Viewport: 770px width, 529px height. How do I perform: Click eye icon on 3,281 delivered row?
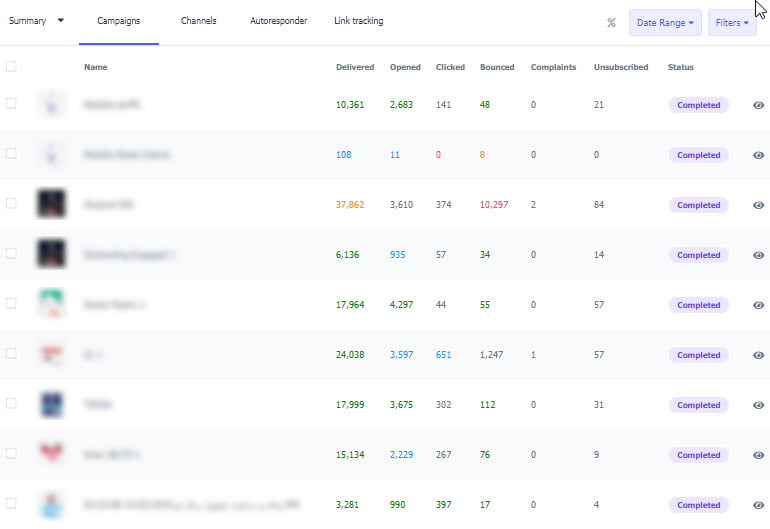pos(758,505)
